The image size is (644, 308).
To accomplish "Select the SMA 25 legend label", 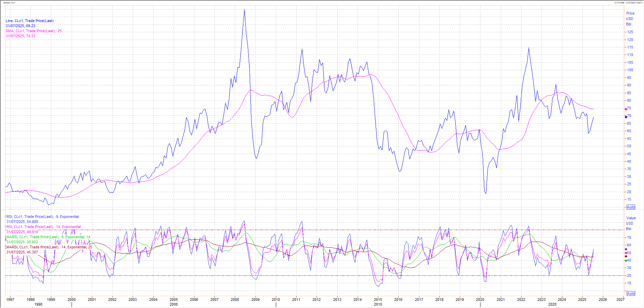I will tap(34, 31).
